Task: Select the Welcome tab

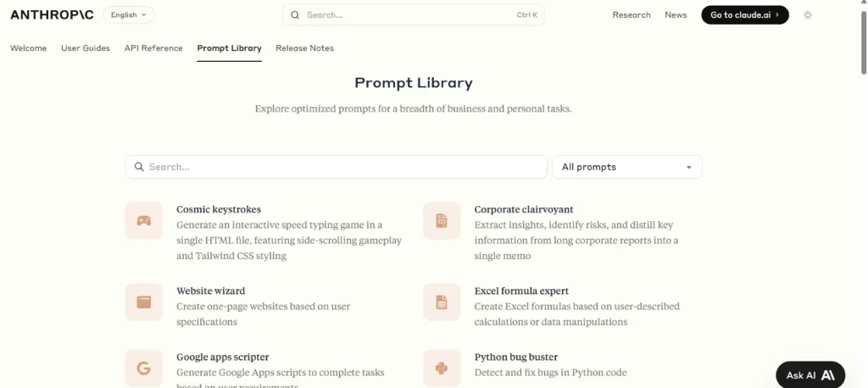Action: 29,48
